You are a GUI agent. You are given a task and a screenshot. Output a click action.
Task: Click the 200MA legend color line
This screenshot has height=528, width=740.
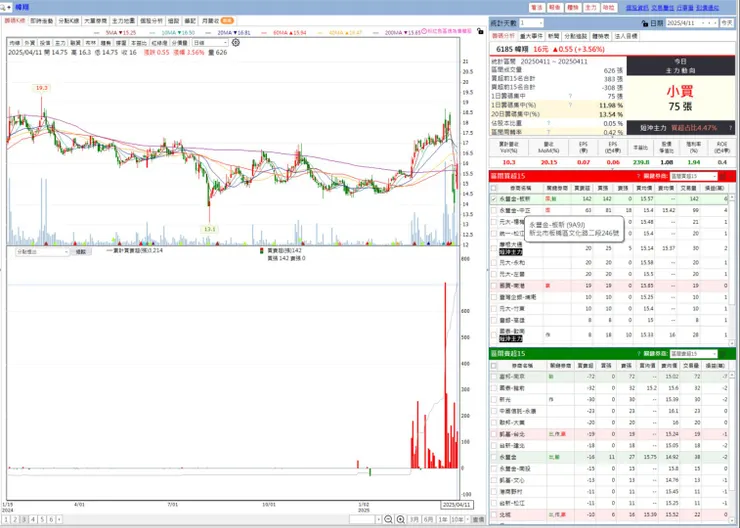point(377,33)
